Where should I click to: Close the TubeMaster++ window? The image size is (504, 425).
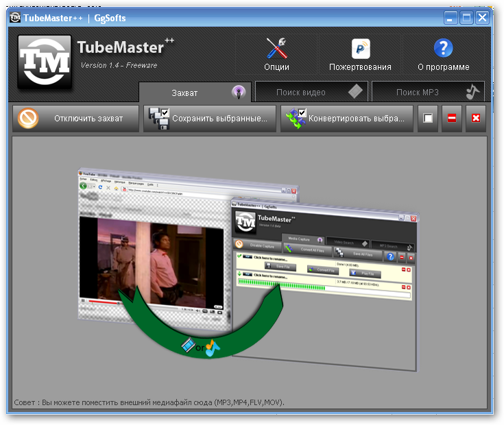pyautogui.click(x=483, y=17)
